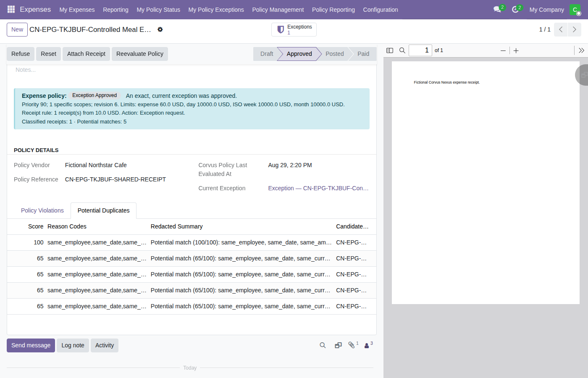The height and width of the screenshot is (378, 588).
Task: Open the My Company switcher
Action: coord(546,10)
